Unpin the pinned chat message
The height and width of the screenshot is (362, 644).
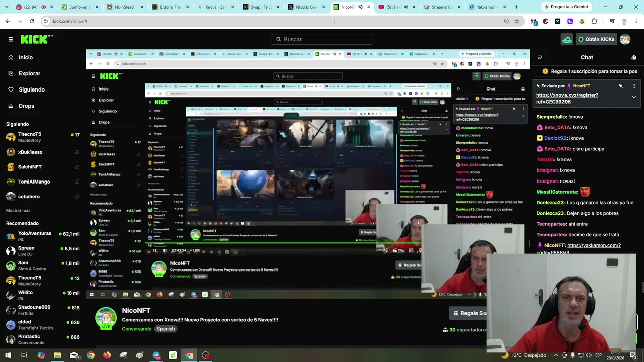click(621, 86)
